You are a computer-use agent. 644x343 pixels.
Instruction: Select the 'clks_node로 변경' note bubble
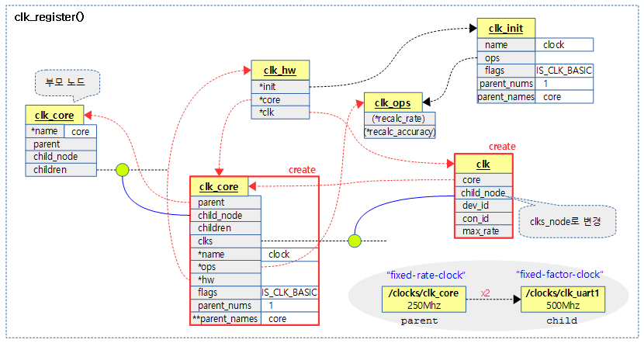point(567,222)
